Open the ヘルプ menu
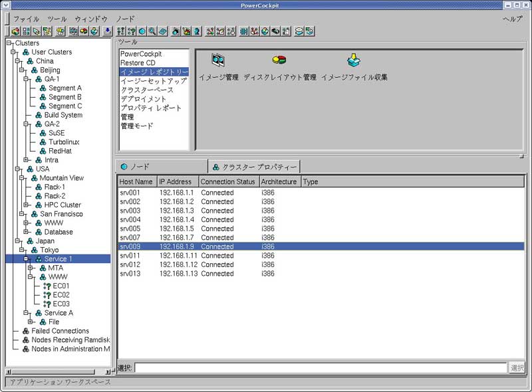532x392 pixels. pyautogui.click(x=512, y=19)
